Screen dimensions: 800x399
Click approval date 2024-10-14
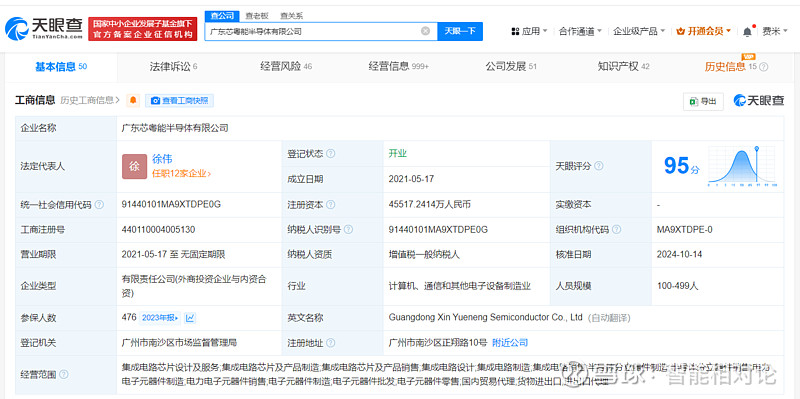pyautogui.click(x=679, y=254)
